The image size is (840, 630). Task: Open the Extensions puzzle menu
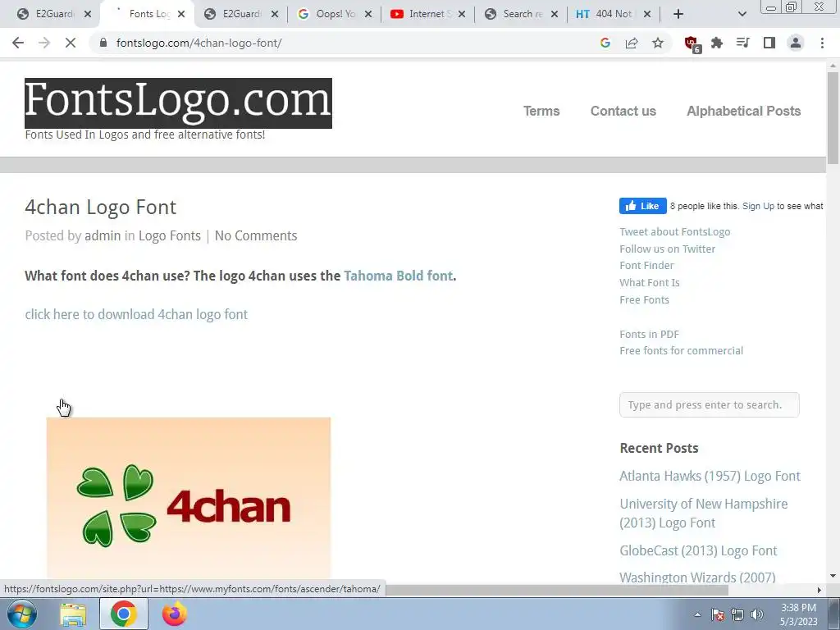coord(717,43)
